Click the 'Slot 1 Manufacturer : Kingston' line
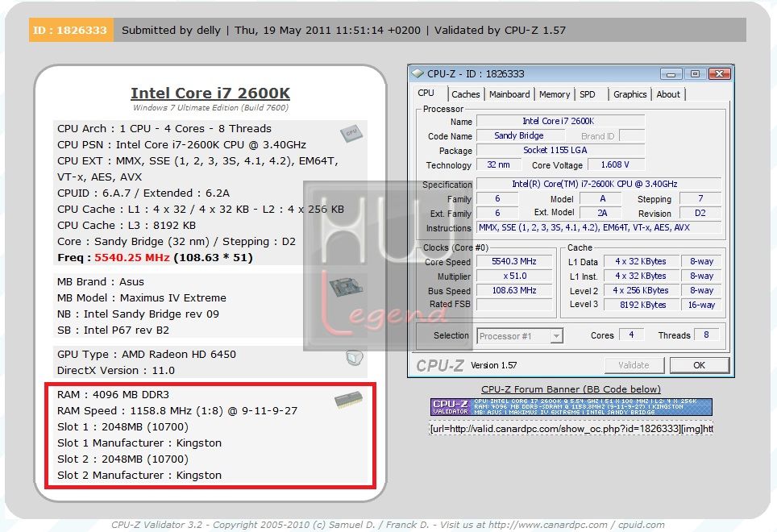Viewport: 777px width, 532px height. (139, 443)
